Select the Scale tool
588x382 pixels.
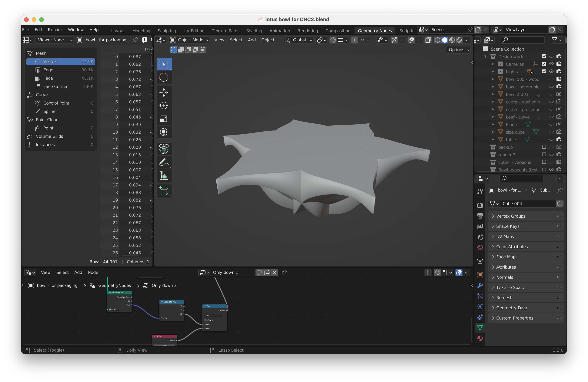pyautogui.click(x=164, y=119)
